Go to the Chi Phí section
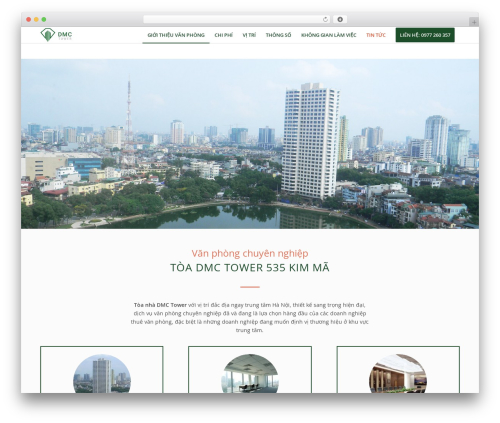Viewport: 500px width, 423px height. (224, 35)
